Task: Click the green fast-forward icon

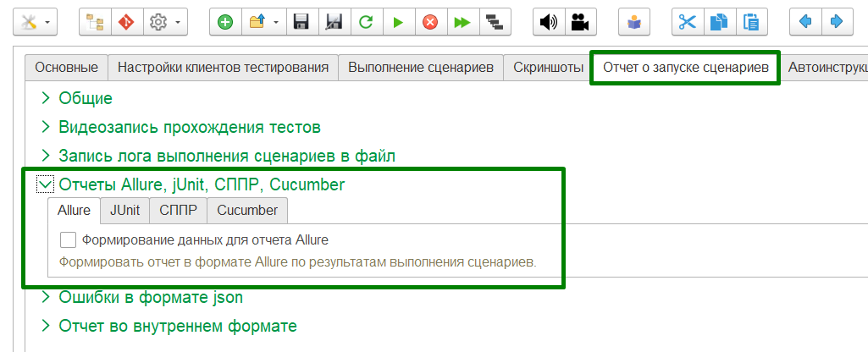Action: click(x=462, y=22)
